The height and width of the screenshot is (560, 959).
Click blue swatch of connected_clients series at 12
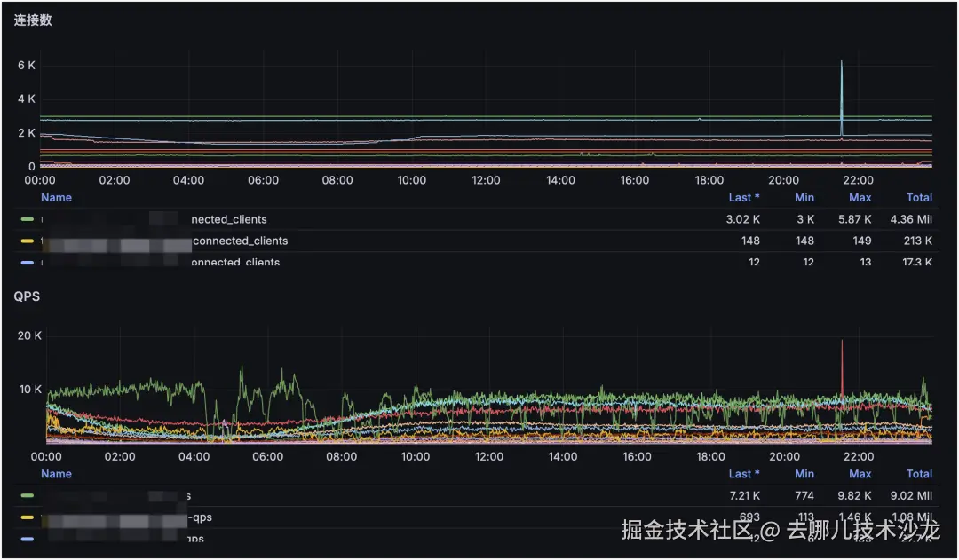[27, 263]
